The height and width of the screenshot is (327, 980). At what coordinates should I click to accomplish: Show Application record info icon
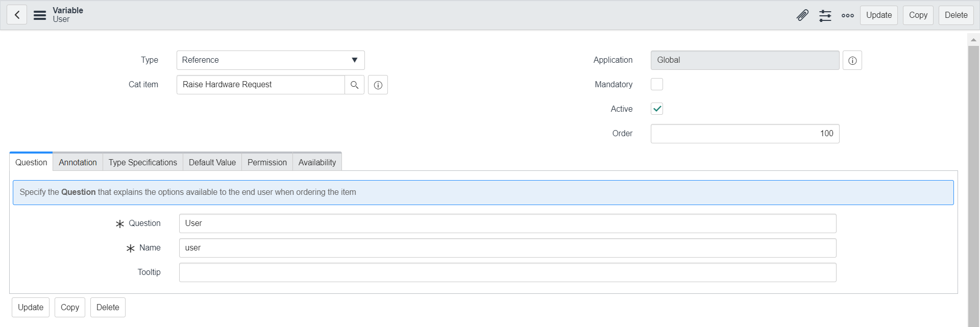coord(852,60)
